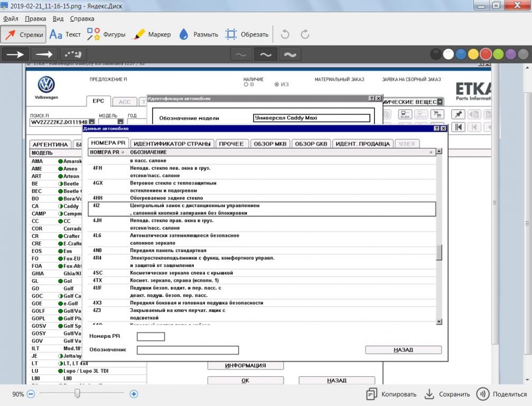Image resolution: width=532 pixels, height=406 pixels.
Task: Click the PR list scrollbar thumb
Action: click(439, 252)
